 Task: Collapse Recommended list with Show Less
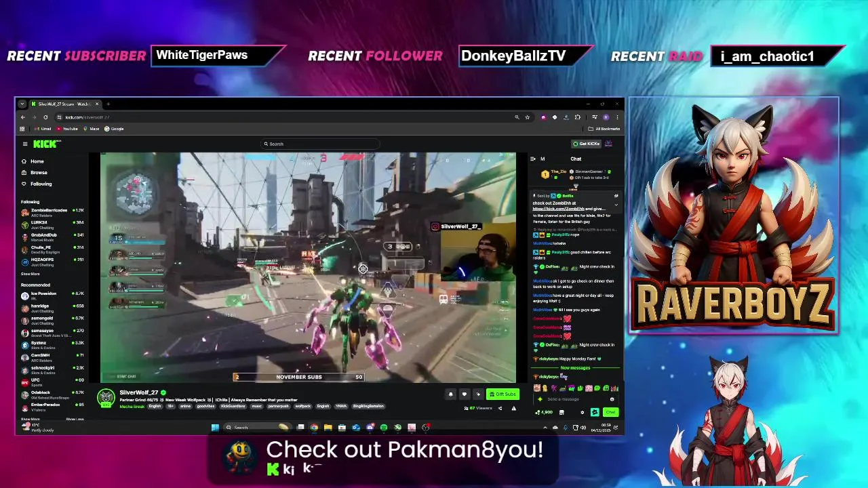pos(75,419)
